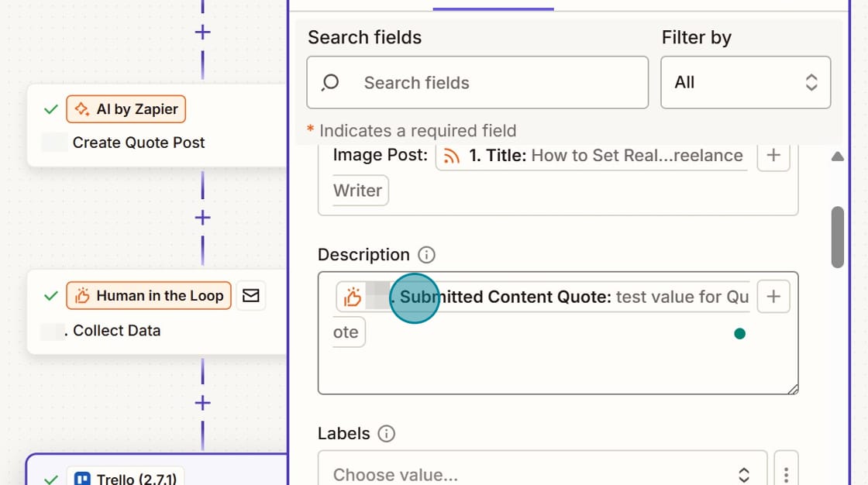Click the green checkmark beside Human in the Loop
The image size is (868, 485).
51,295
